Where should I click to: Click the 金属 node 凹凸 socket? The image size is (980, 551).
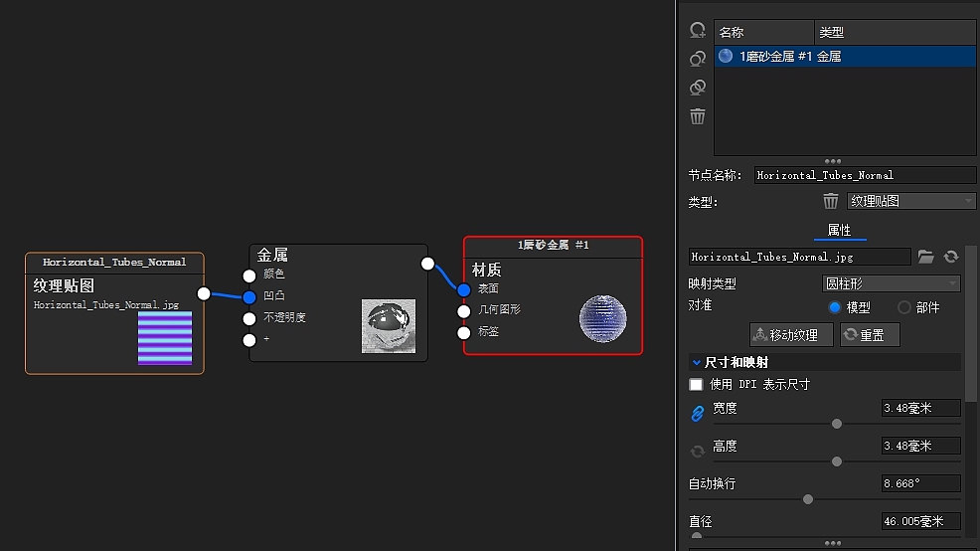point(249,296)
